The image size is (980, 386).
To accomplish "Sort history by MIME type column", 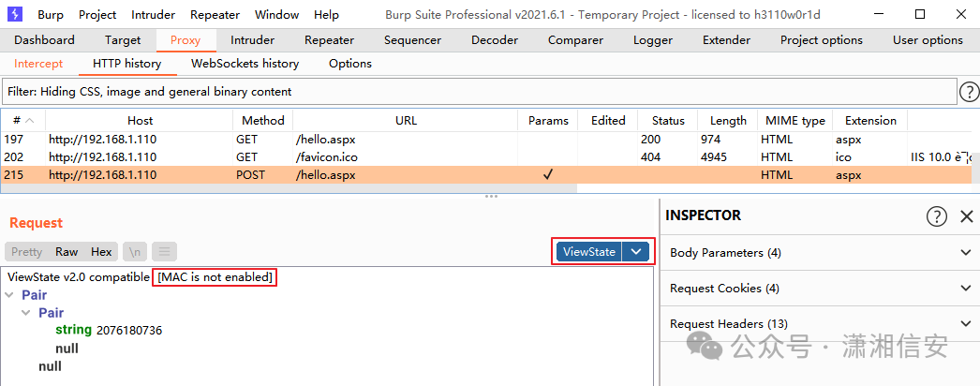I will (795, 121).
